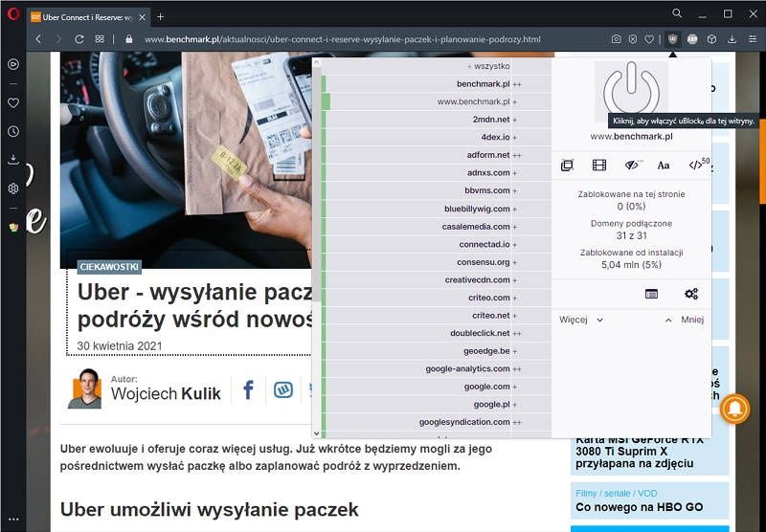The image size is (766, 532).
Task: Close the Uber Connect tab
Action: point(142,17)
